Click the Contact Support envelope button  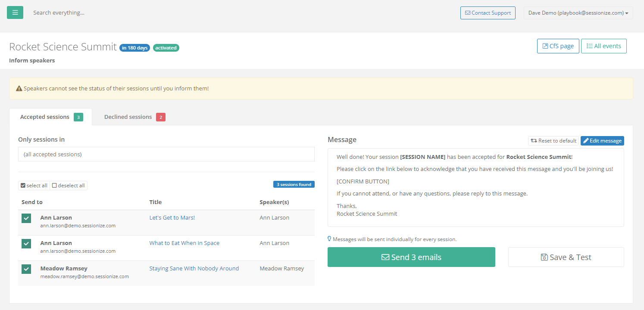click(x=488, y=13)
